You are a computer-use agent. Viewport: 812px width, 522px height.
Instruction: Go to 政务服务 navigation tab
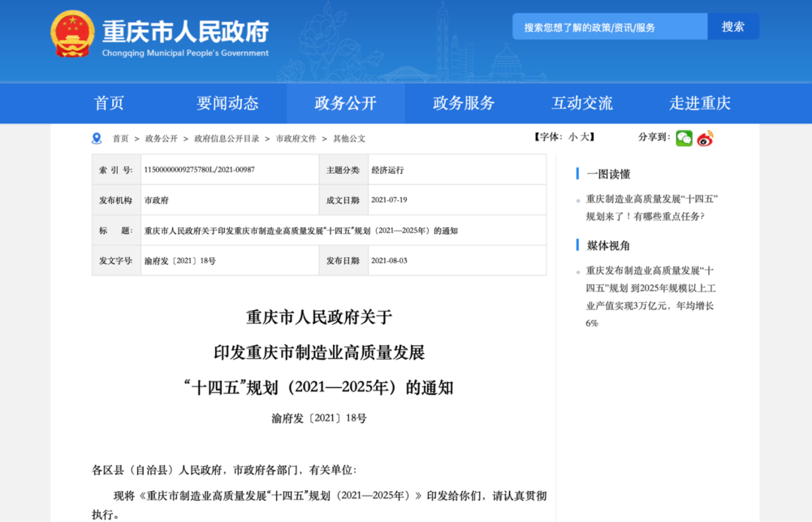(464, 103)
